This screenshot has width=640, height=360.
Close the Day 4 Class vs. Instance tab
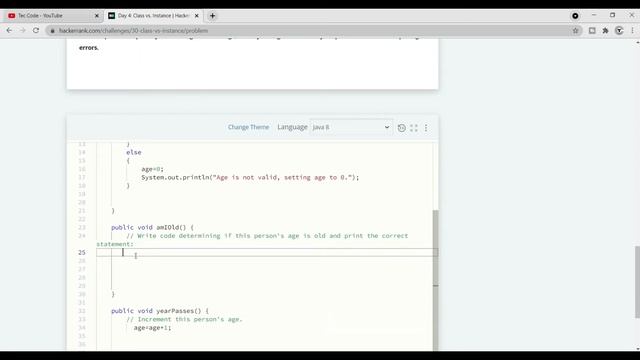click(196, 16)
